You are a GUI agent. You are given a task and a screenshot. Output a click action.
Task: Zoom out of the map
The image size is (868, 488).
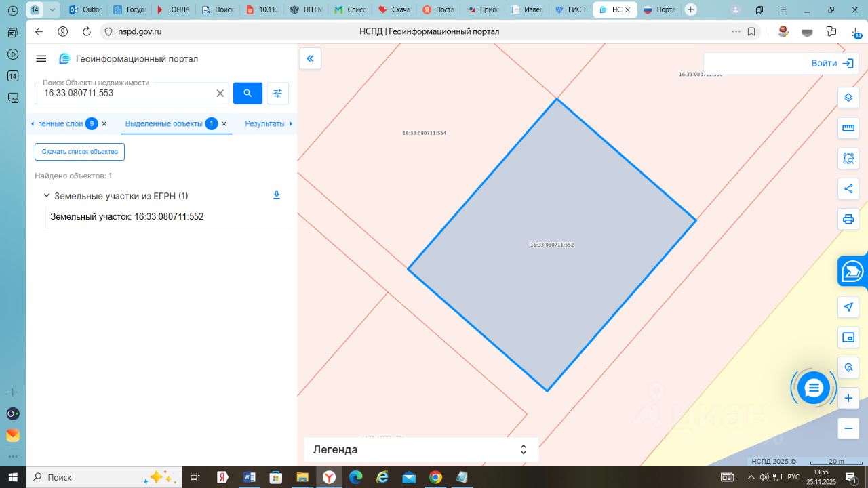coord(848,429)
